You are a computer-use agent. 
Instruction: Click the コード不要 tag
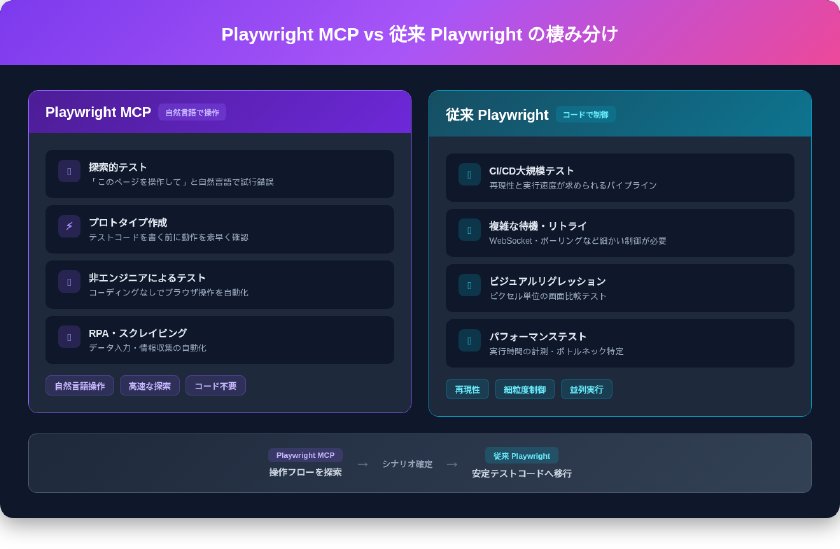click(x=215, y=386)
